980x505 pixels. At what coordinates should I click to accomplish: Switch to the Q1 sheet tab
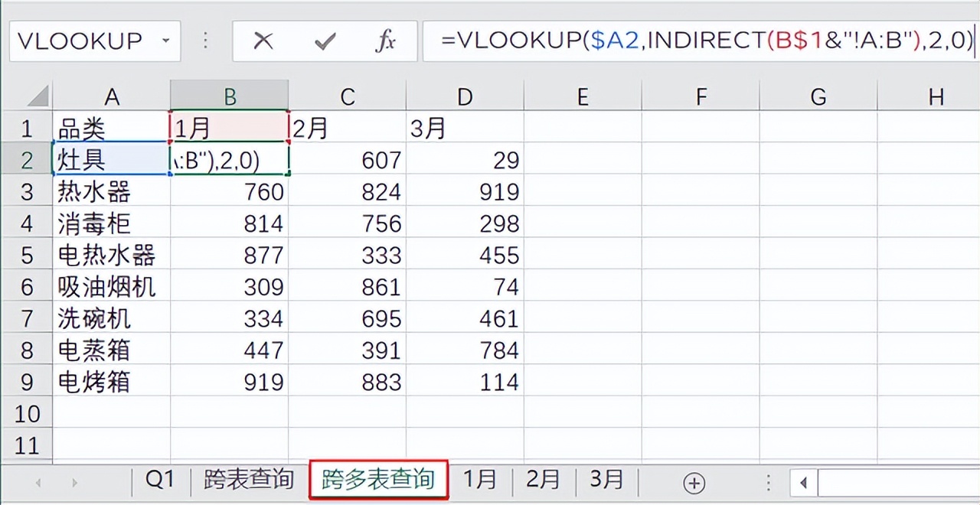click(160, 481)
